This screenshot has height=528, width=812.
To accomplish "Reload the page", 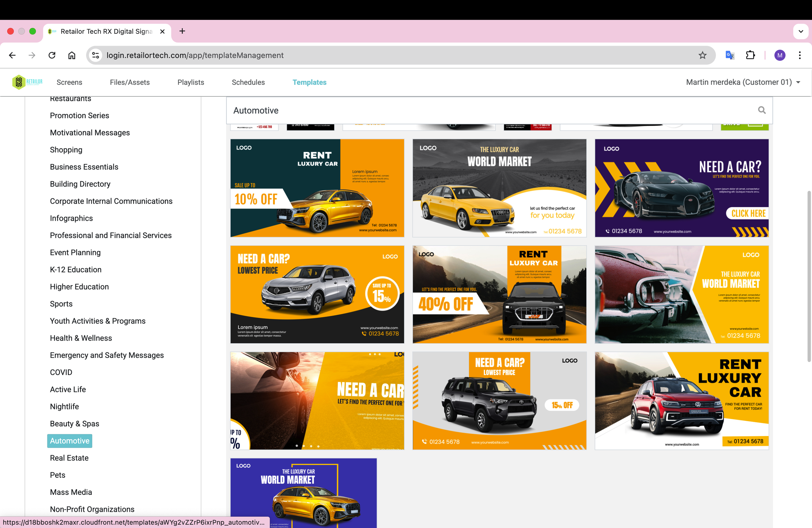I will pos(52,55).
